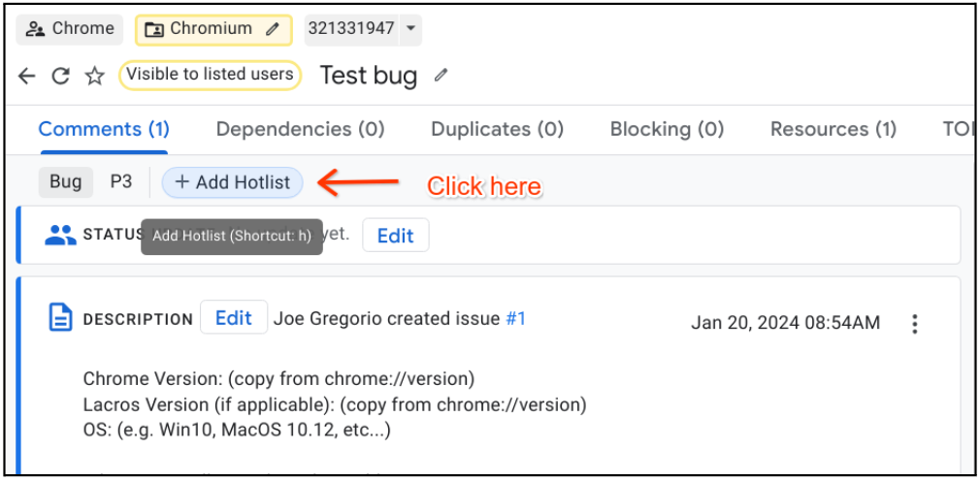Image resolution: width=980 pixels, height=481 pixels.
Task: Reload the issue with the refresh icon
Action: 60,76
